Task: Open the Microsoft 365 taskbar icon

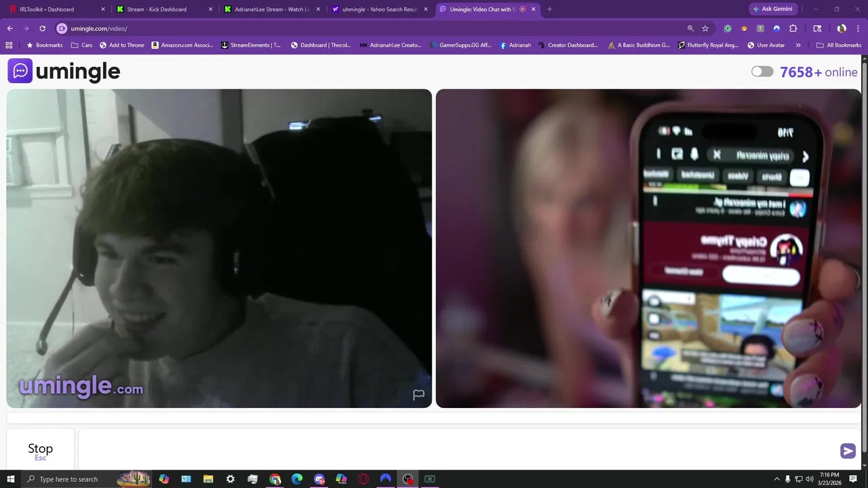Action: (341, 479)
